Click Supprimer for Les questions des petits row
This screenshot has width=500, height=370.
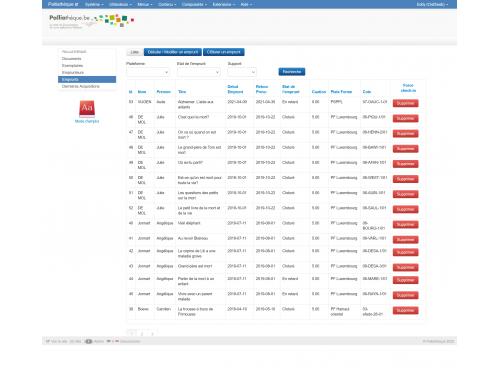click(405, 194)
